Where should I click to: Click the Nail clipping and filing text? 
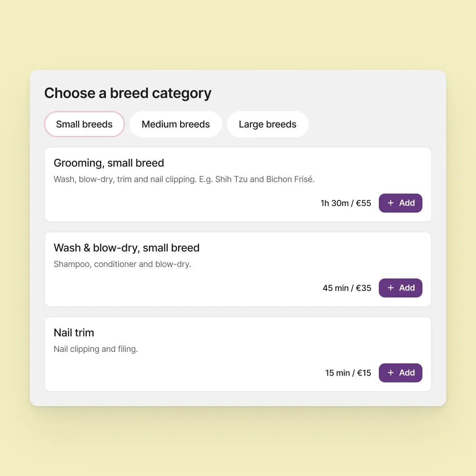click(96, 349)
